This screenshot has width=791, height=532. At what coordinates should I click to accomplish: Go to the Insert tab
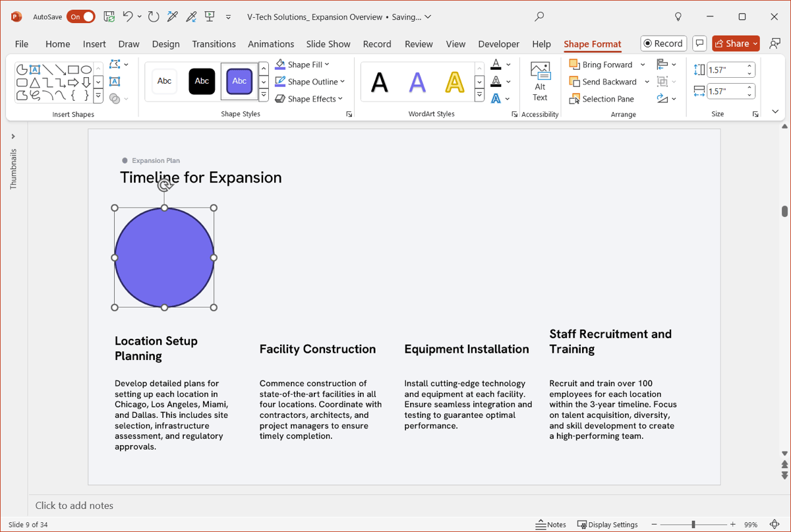(x=94, y=44)
